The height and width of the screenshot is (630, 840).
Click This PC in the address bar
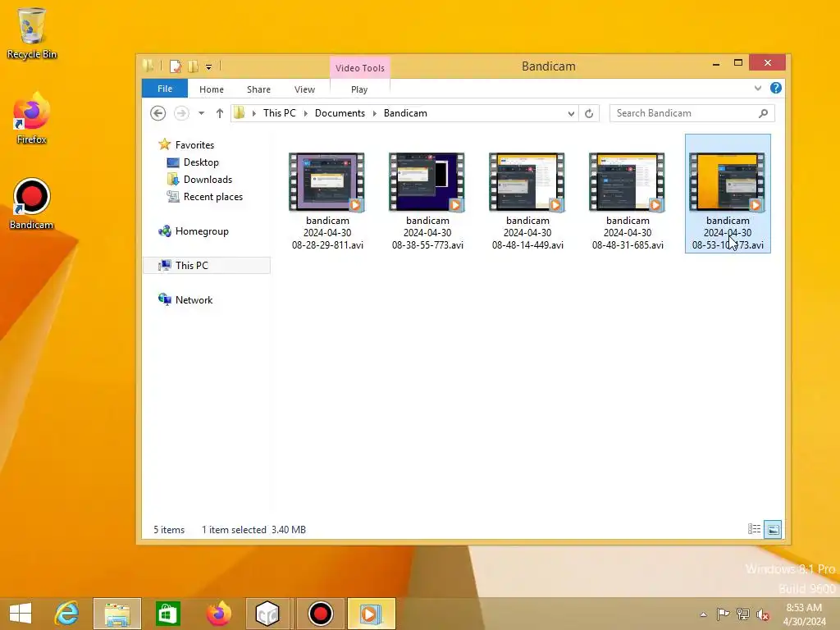click(279, 113)
